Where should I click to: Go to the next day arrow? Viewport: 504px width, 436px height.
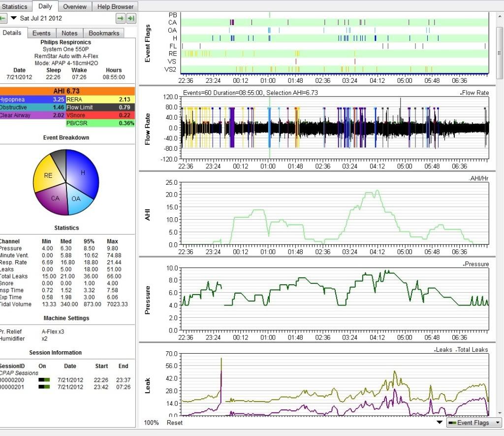pyautogui.click(x=120, y=19)
